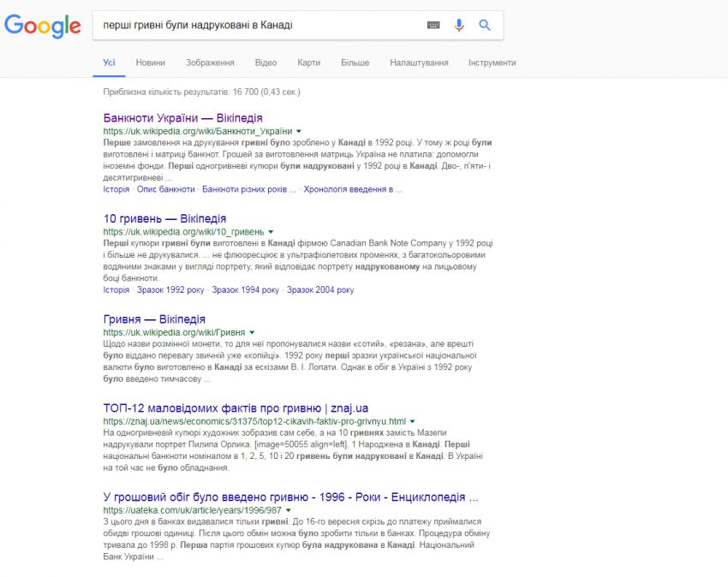This screenshot has width=728, height=577.
Task: Click snippet starting Перше замовлення на друкування
Action: 297,160
